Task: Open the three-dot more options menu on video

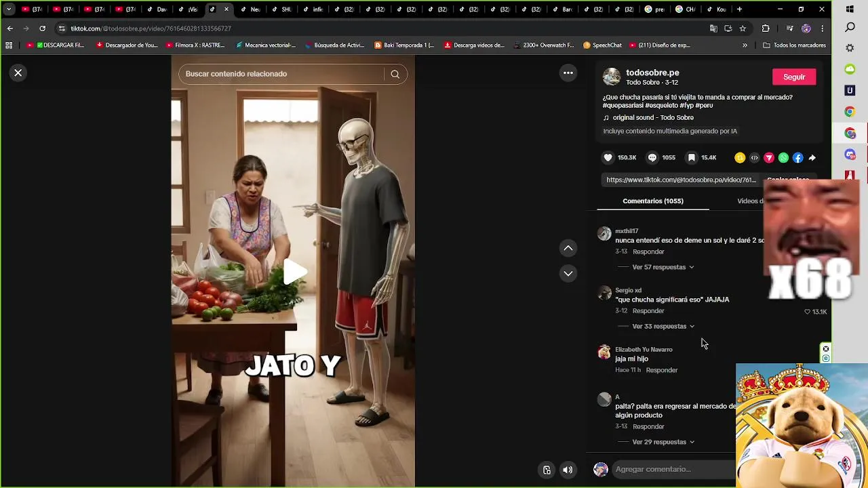Action: (x=568, y=73)
